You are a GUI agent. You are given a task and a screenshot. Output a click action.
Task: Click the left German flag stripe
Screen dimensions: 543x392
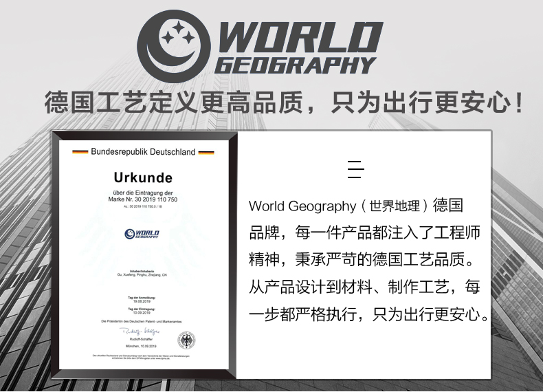[x=80, y=152]
